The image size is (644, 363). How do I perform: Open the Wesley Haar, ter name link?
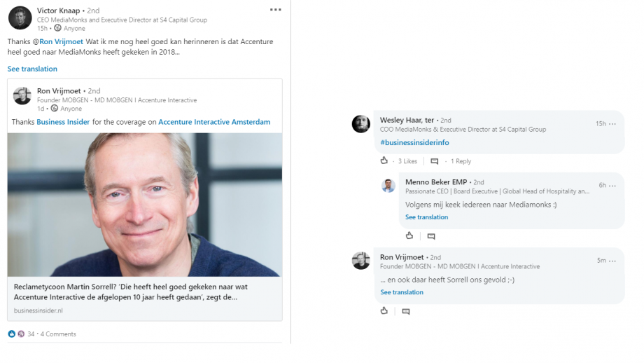click(x=407, y=120)
